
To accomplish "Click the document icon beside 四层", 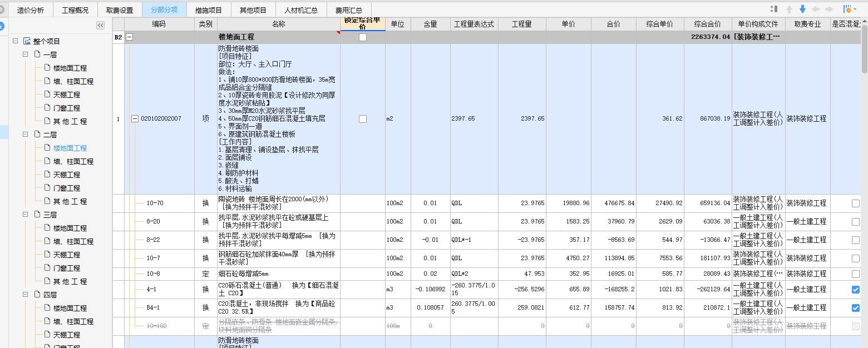I will pyautogui.click(x=37, y=295).
